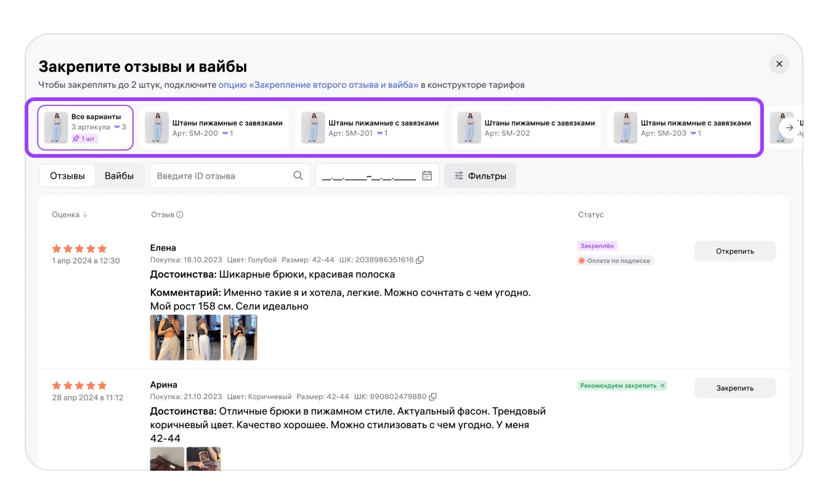828x504 pixels.
Task: Switch to the Вайбы tab
Action: (119, 176)
